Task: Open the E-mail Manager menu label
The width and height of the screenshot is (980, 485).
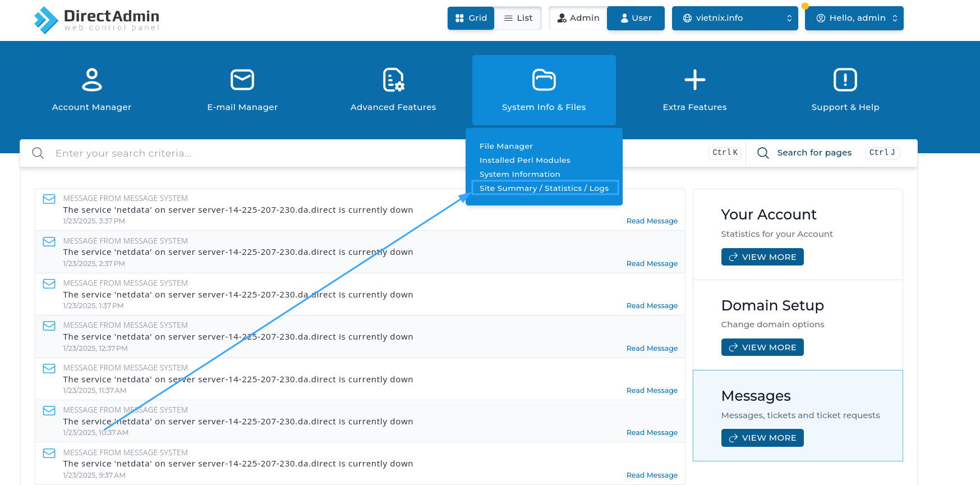Action: [x=242, y=107]
